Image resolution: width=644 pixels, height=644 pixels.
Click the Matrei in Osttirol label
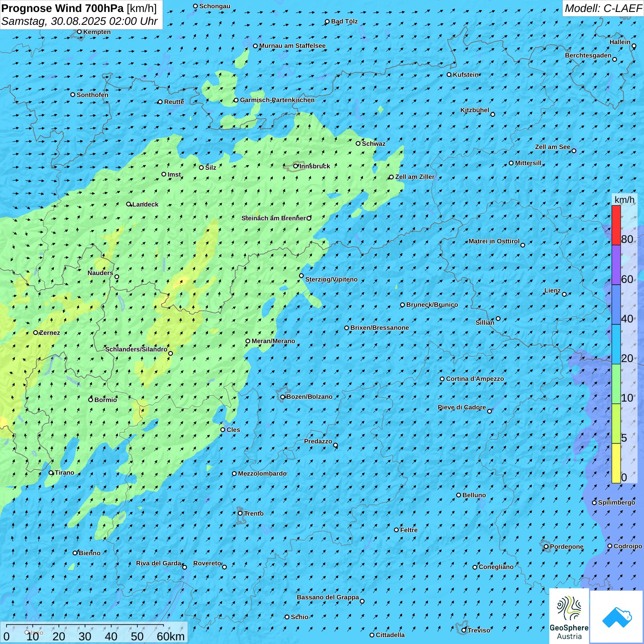point(494,241)
